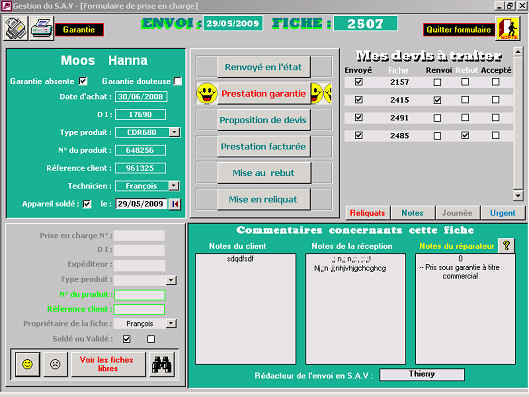The image size is (529, 397).
Task: Switch to the Notes tab
Action: tap(412, 213)
